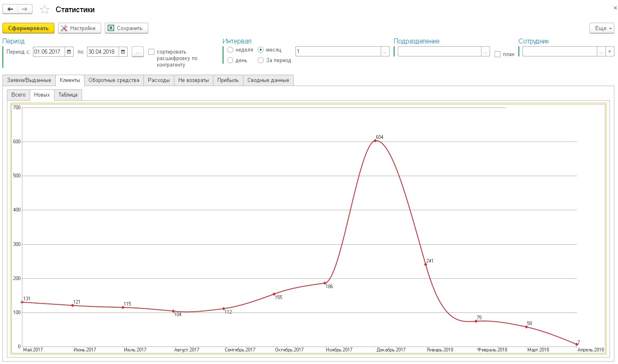The width and height of the screenshot is (618, 364).
Task: Tick the план checkbox
Action: tap(497, 54)
